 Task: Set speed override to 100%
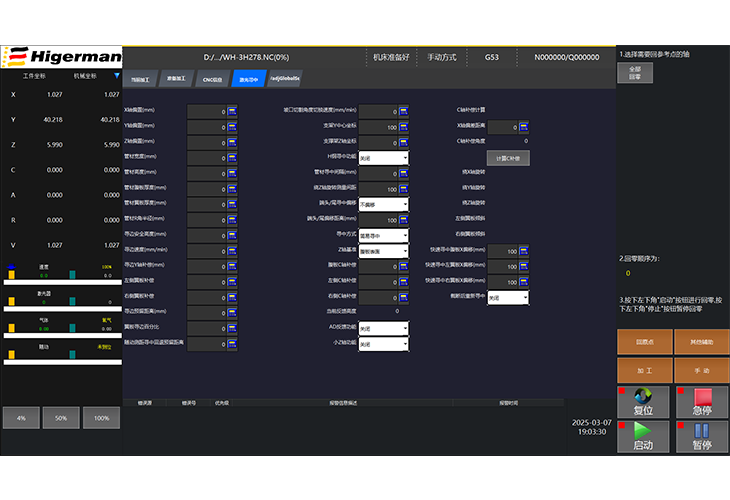[101, 417]
